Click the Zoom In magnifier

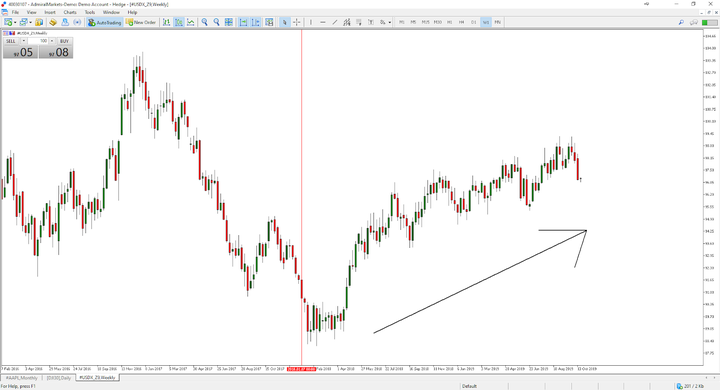coord(205,22)
